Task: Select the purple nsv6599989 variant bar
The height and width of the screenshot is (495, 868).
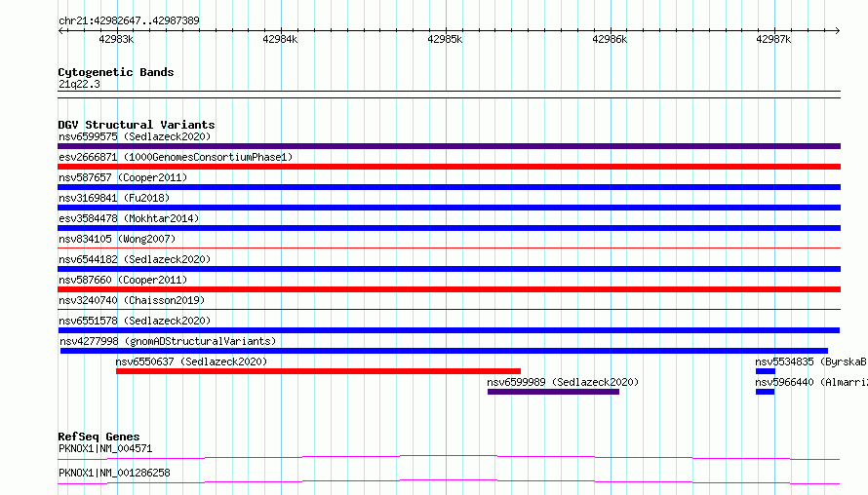Action: pos(554,392)
